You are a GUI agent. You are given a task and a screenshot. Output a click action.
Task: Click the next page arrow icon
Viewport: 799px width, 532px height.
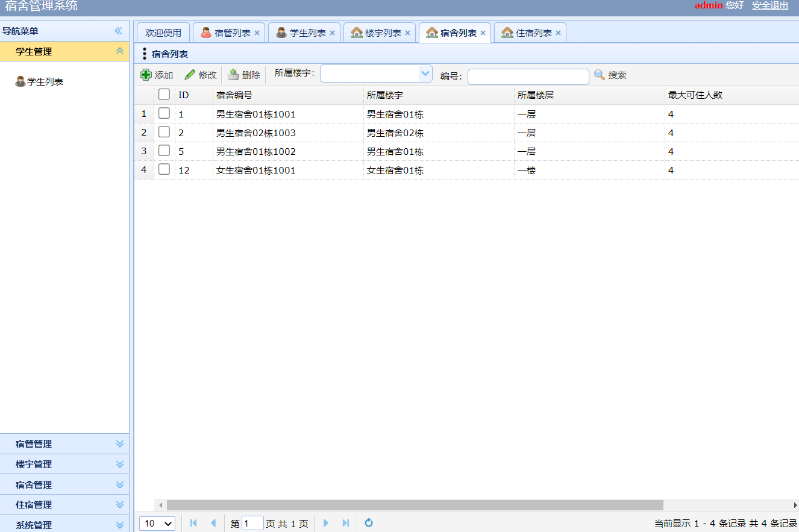tap(326, 523)
